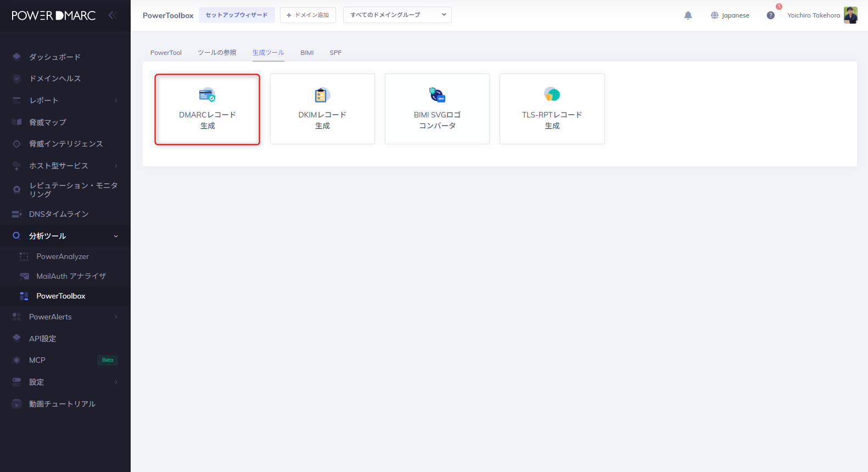Click the MCP icon in the sidebar
Screen dimensions: 868x472
[x=16, y=360]
